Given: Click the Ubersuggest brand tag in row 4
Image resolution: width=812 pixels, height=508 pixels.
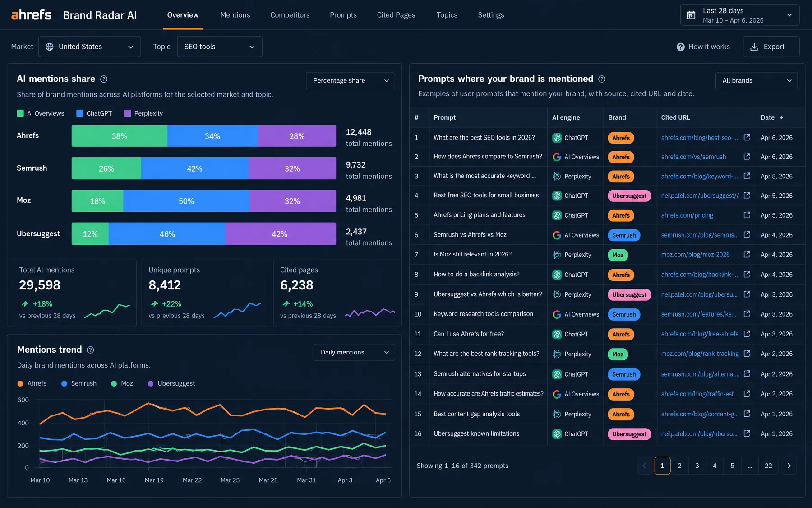Looking at the screenshot, I should pos(629,196).
